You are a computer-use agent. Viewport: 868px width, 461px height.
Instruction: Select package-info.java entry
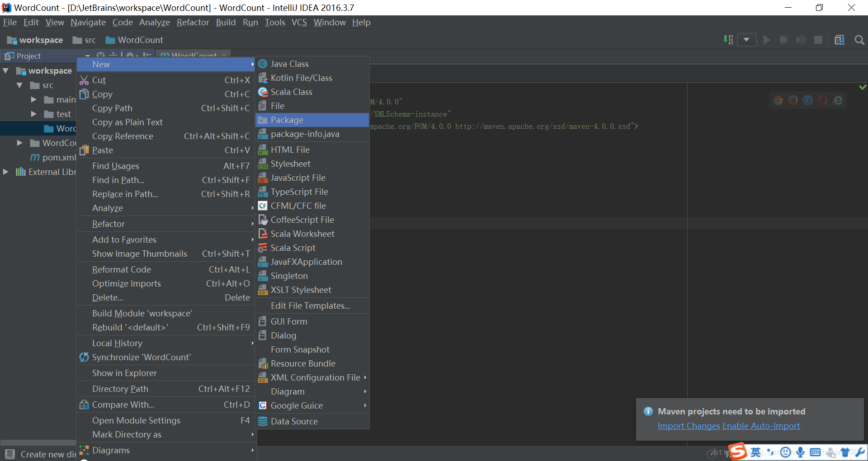312,134
